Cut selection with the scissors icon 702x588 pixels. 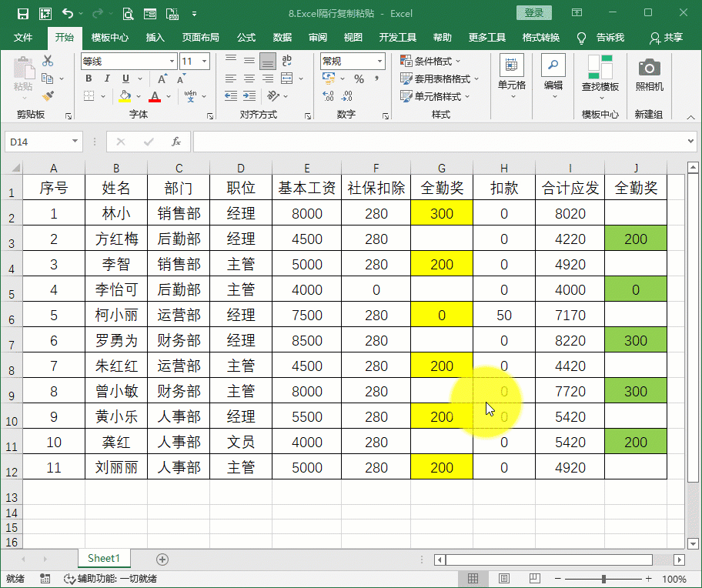pyautogui.click(x=48, y=60)
